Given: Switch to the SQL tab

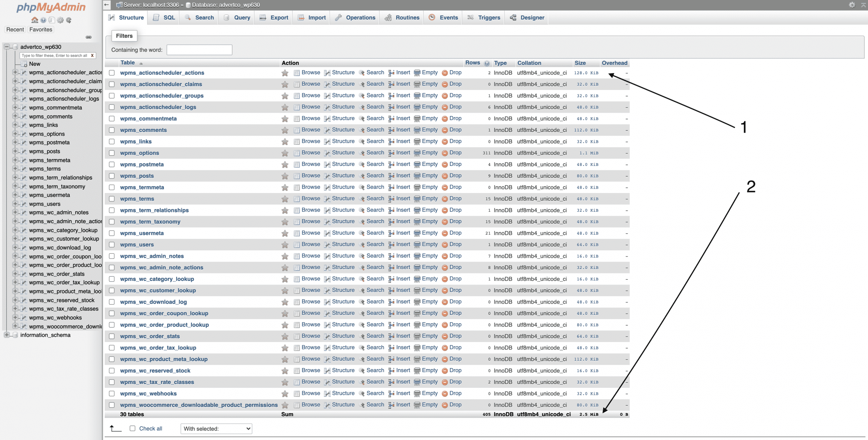Looking at the screenshot, I should [164, 18].
